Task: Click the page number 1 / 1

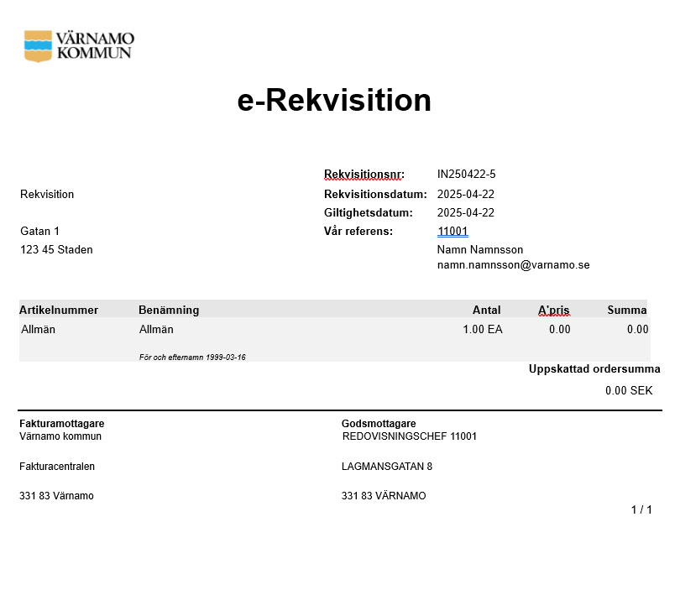Action: click(641, 509)
